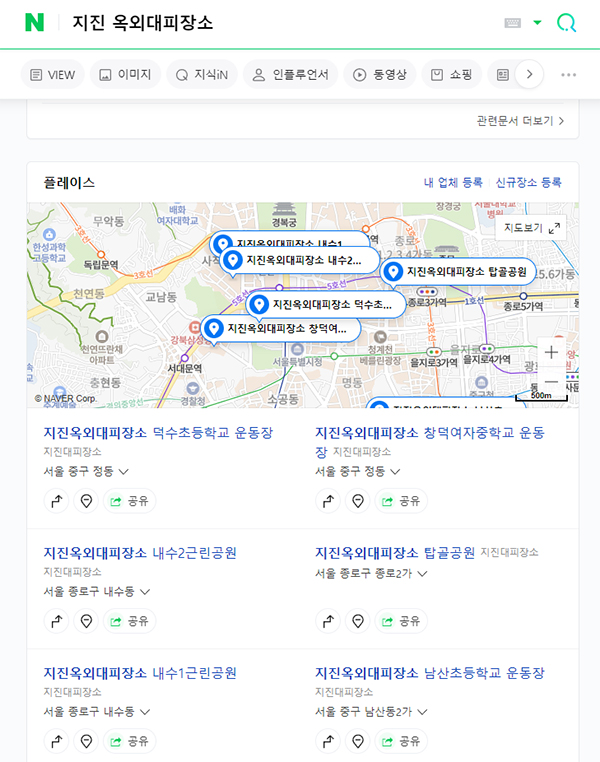600x762 pixels.
Task: Select the 창덕여 map marker label
Action: tap(280, 329)
